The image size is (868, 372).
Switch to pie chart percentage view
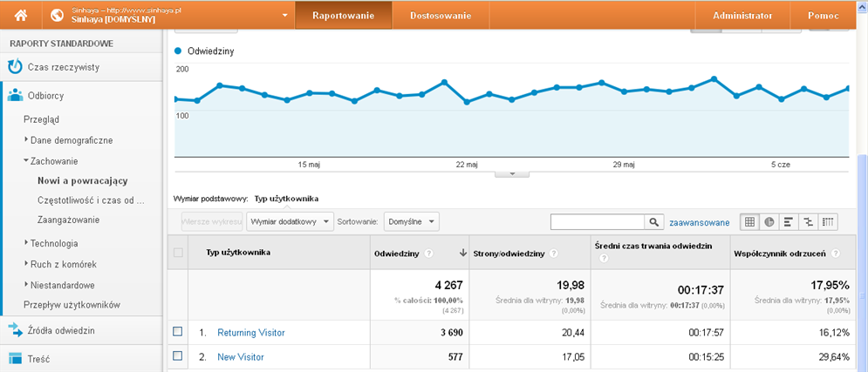[x=769, y=222]
